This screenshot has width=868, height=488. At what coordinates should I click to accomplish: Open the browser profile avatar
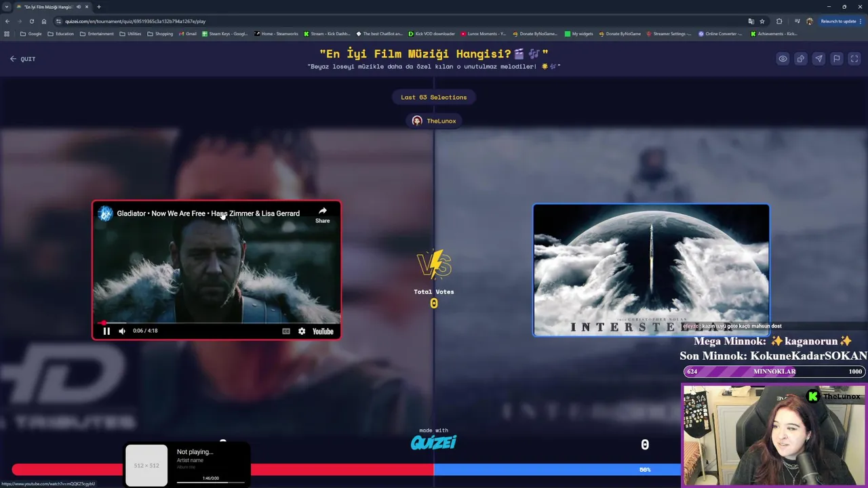tap(809, 21)
